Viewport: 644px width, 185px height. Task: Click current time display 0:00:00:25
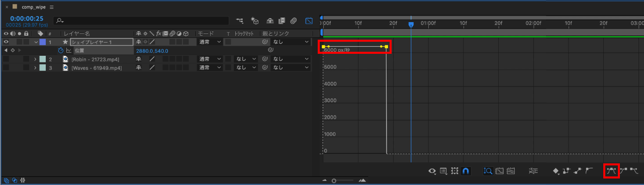(27, 19)
